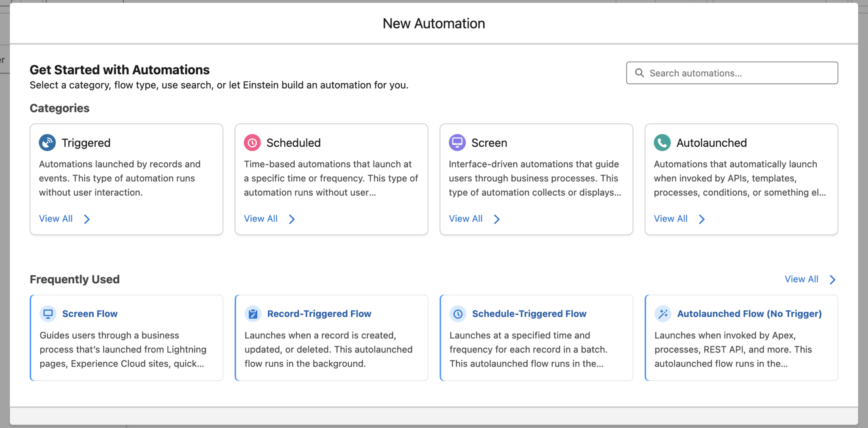This screenshot has height=428, width=868.
Task: Select Autolaunched Flow (No Trigger) title
Action: coord(749,314)
